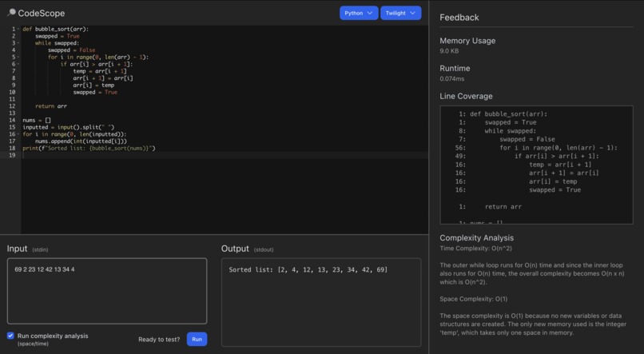
Task: Click the Line Coverage panel box
Action: [x=536, y=165]
